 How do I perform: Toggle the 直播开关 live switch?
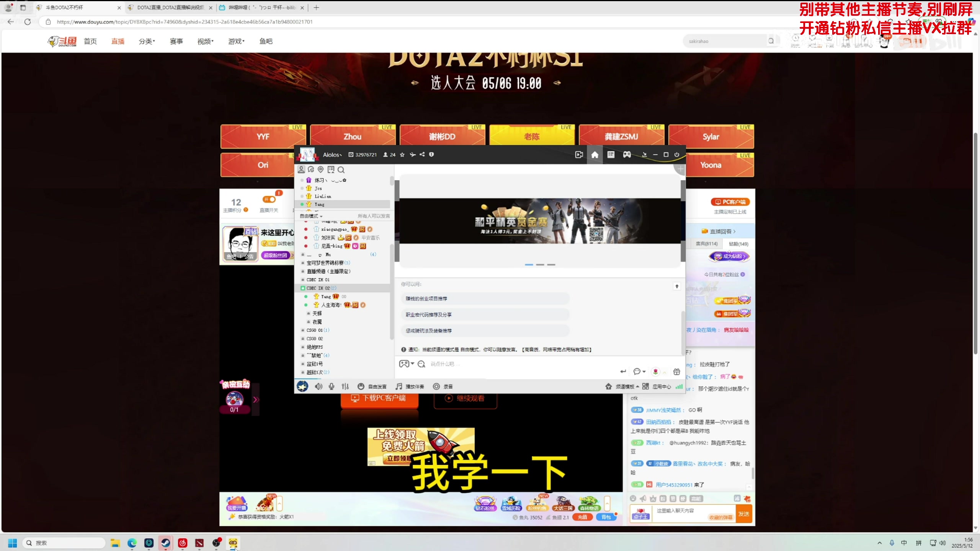click(269, 199)
